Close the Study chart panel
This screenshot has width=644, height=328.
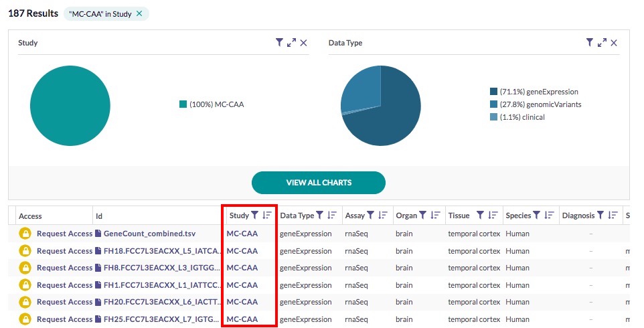pyautogui.click(x=303, y=43)
